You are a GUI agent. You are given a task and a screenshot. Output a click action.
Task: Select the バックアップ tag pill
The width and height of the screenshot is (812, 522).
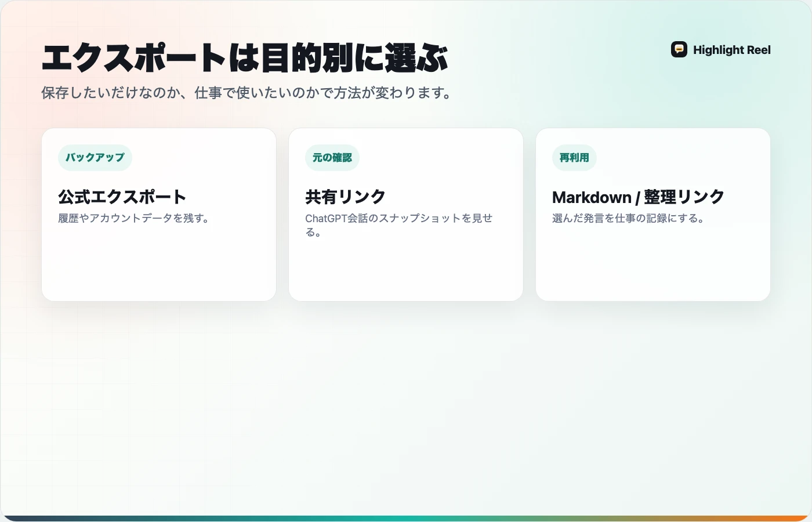pyautogui.click(x=95, y=158)
